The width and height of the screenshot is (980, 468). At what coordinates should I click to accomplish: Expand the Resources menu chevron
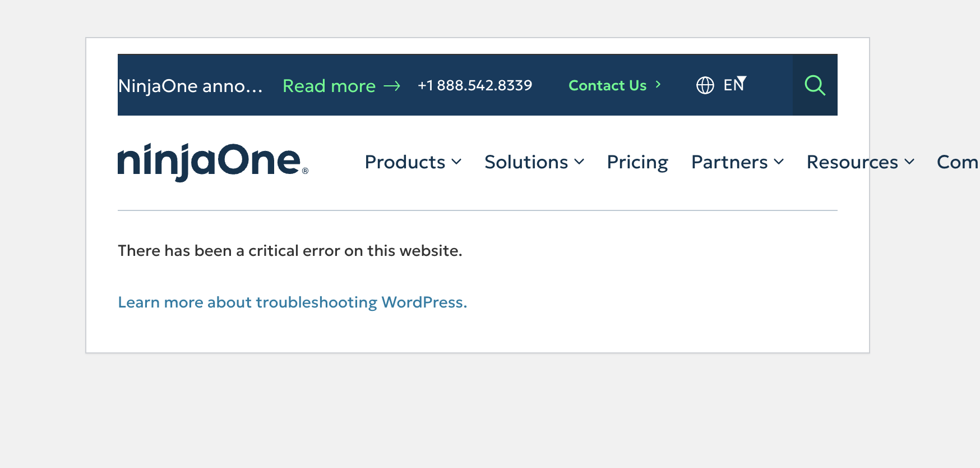909,162
